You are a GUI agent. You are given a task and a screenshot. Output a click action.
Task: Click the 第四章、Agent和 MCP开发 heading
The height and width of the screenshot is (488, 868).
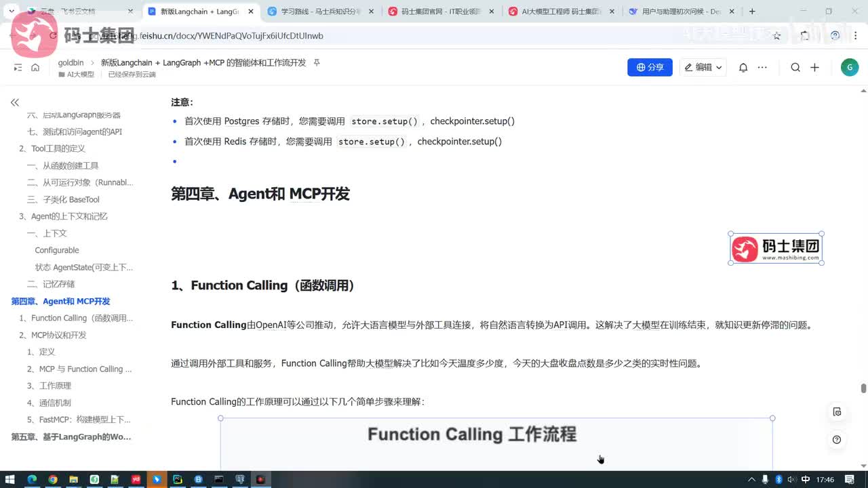pos(260,194)
